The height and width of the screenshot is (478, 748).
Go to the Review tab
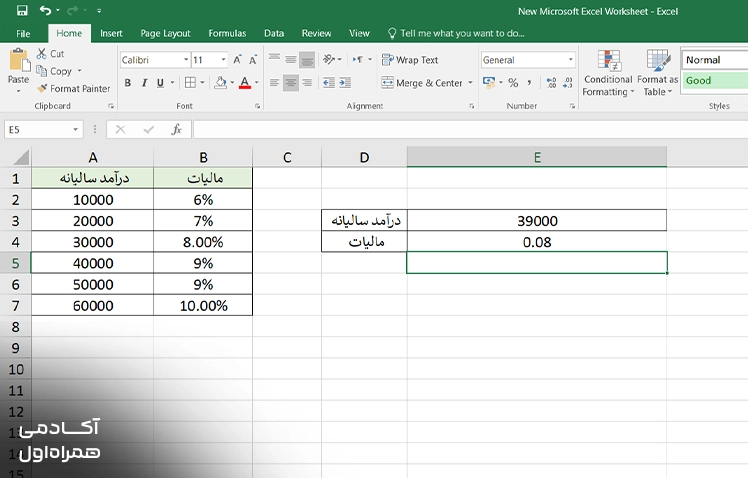point(316,33)
